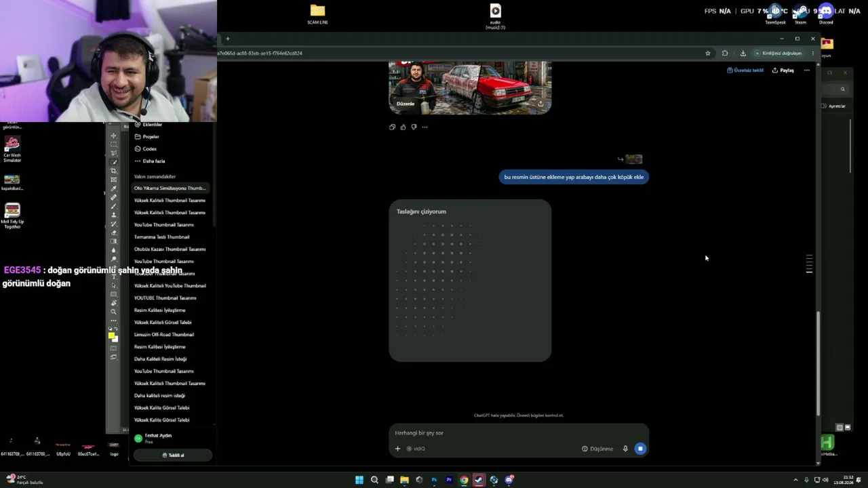868x488 pixels.
Task: Click the generated red car image
Action: click(470, 87)
